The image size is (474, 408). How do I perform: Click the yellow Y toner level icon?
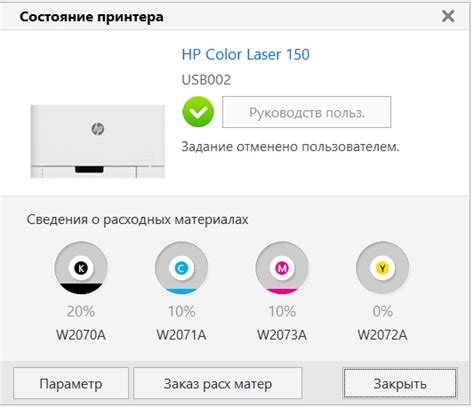(382, 268)
